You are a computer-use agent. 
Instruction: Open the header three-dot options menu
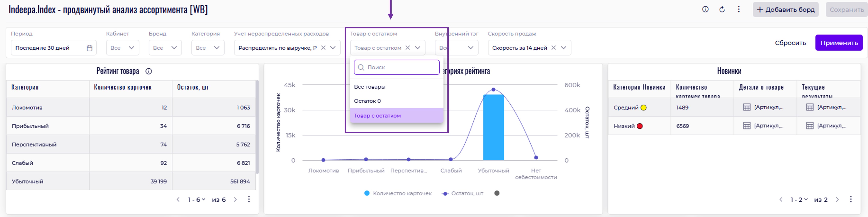pyautogui.click(x=739, y=9)
